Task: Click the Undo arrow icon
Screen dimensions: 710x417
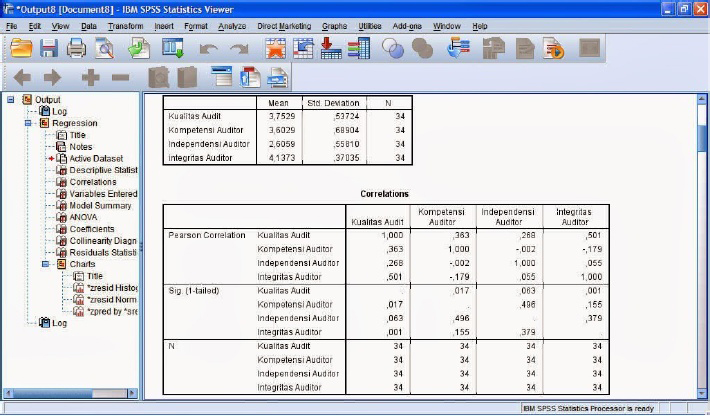Action: pos(209,47)
